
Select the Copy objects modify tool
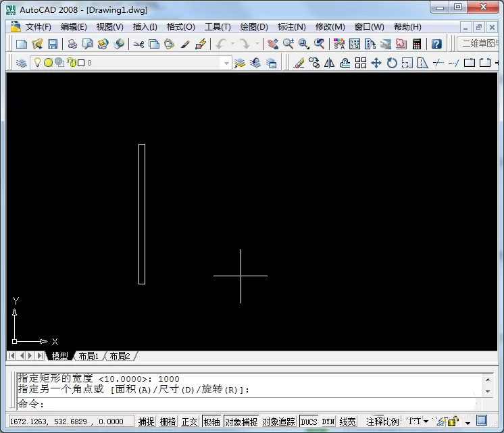click(314, 63)
